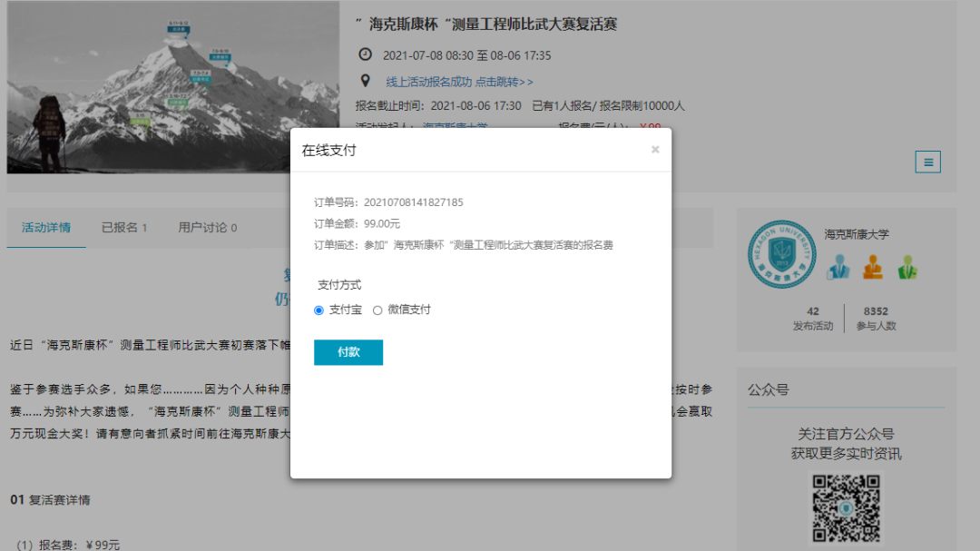Click the blue member icon under 海克斯康大学

pos(837,269)
